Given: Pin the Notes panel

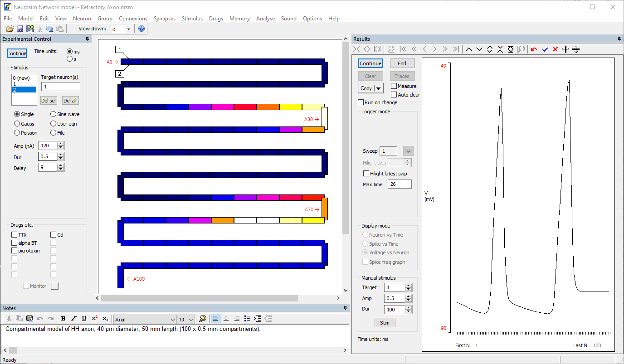Looking at the screenshot, I should [346, 308].
